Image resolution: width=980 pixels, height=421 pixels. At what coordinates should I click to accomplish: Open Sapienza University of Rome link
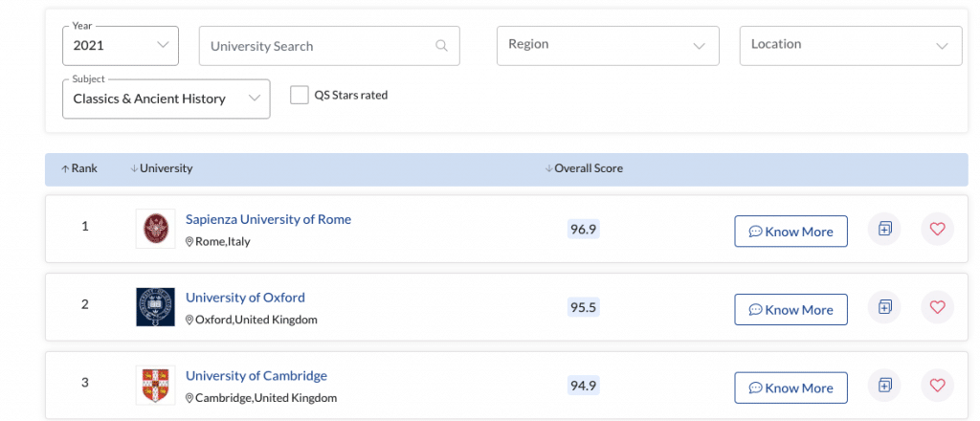tap(268, 219)
